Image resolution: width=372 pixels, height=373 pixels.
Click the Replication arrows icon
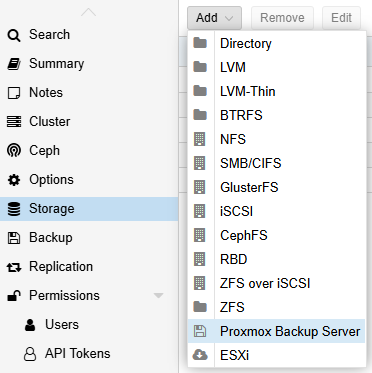tap(14, 267)
